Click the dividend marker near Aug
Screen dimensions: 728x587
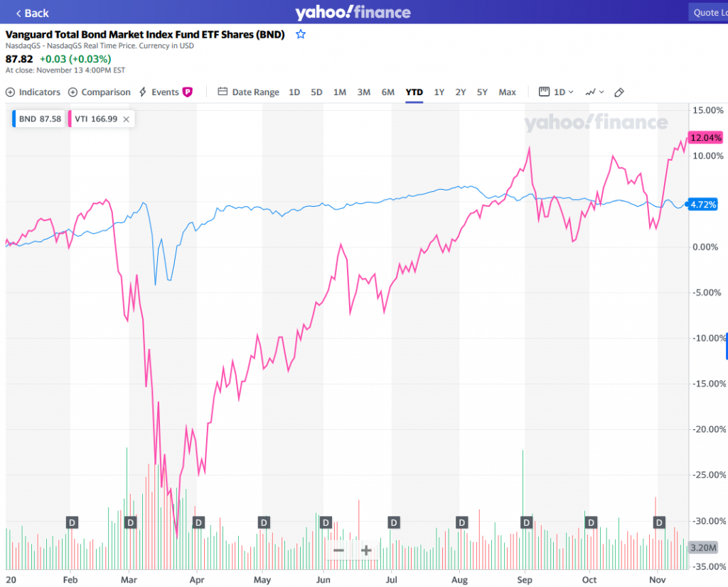pyautogui.click(x=461, y=522)
